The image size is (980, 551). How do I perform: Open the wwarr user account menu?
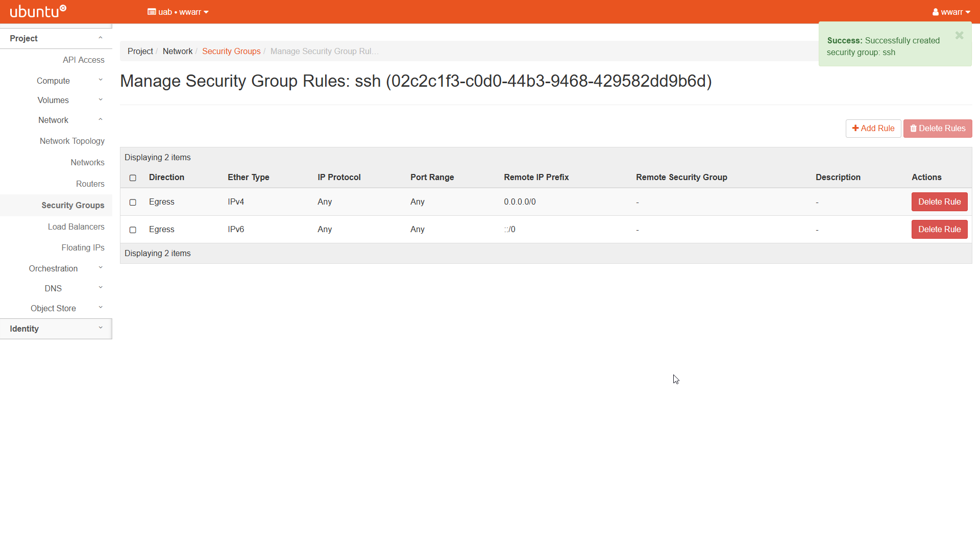click(x=951, y=12)
